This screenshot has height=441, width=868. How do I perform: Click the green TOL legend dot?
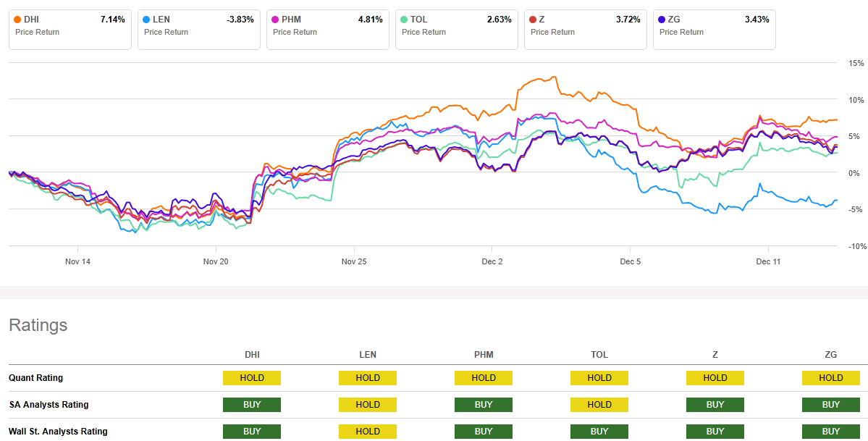405,20
